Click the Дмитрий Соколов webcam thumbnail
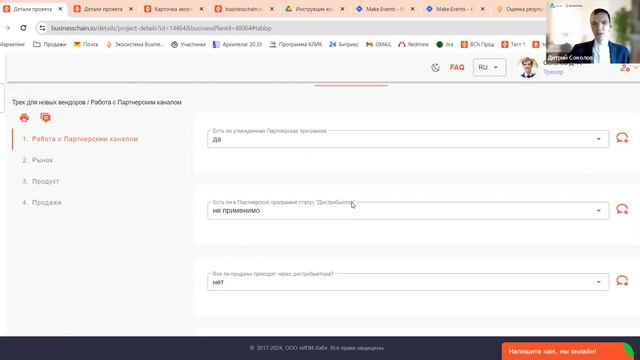The width and height of the screenshot is (640, 360). coord(593,32)
